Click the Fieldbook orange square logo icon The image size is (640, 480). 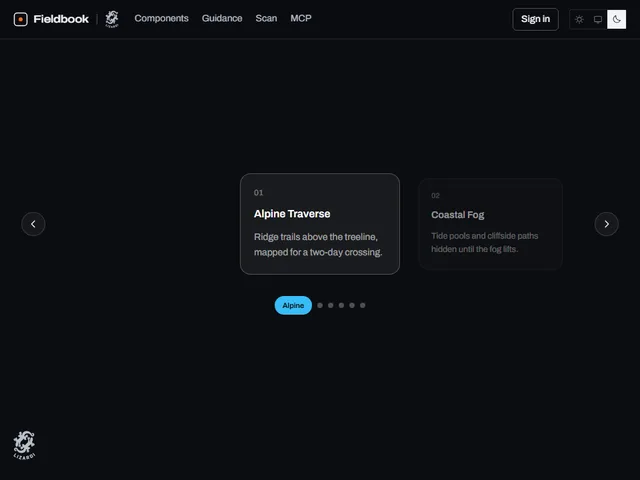click(x=20, y=19)
